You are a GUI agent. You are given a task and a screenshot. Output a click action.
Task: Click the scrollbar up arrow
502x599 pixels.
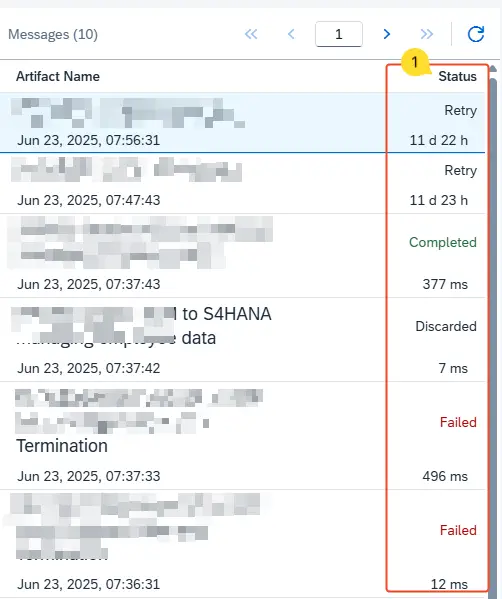493,69
